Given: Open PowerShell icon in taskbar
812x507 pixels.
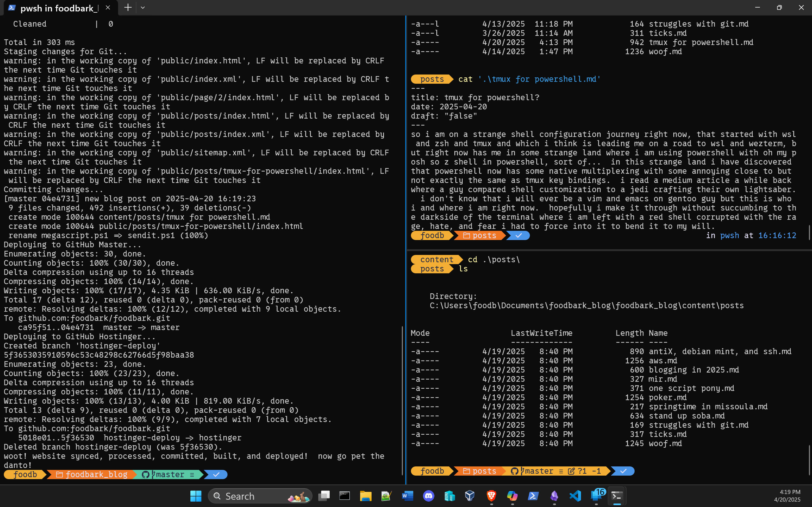Looking at the screenshot, I should pyautogui.click(x=533, y=496).
